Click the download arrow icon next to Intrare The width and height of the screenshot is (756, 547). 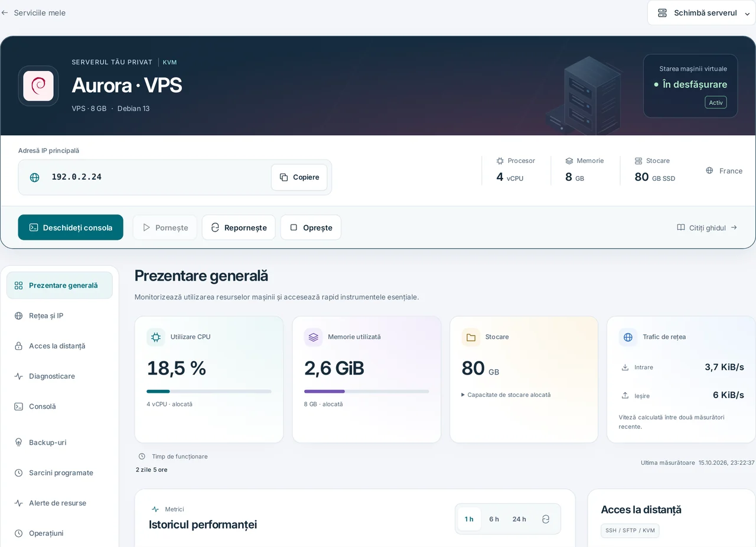[625, 367]
